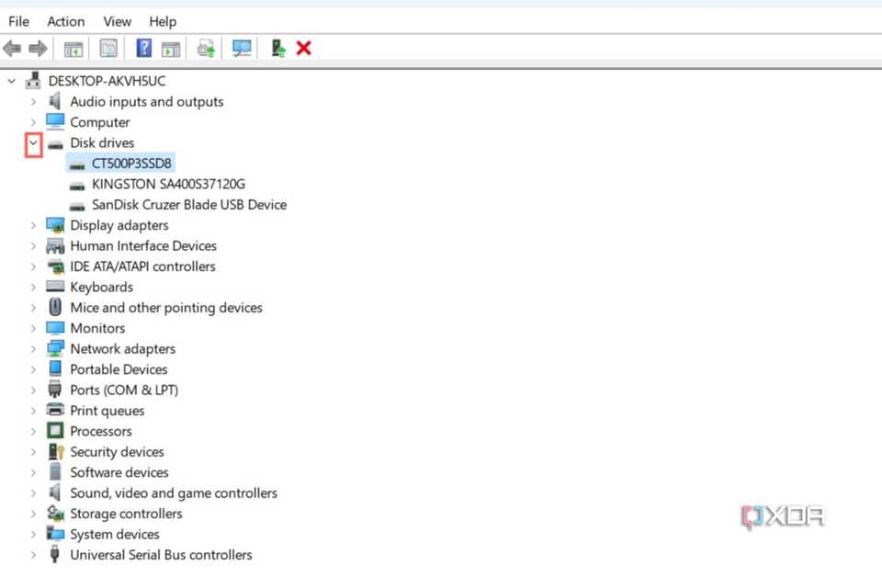Expand Security devices
The height and width of the screenshot is (588, 882).
point(33,452)
